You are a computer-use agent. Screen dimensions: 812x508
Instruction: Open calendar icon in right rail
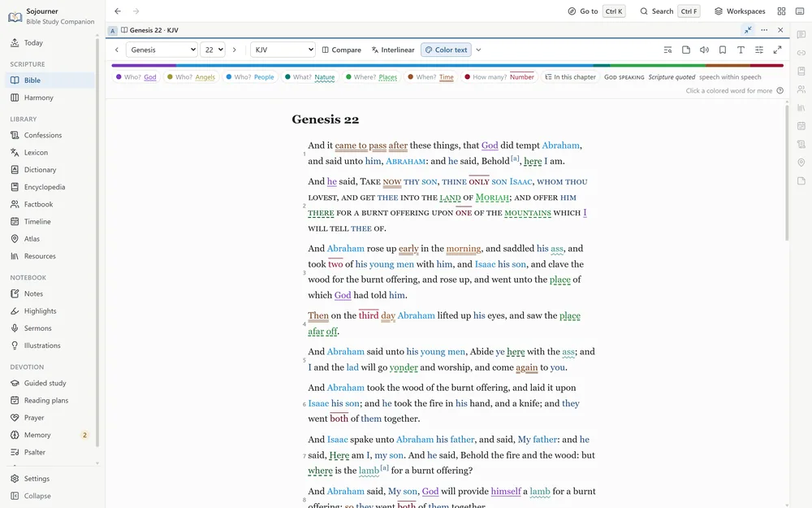click(801, 125)
